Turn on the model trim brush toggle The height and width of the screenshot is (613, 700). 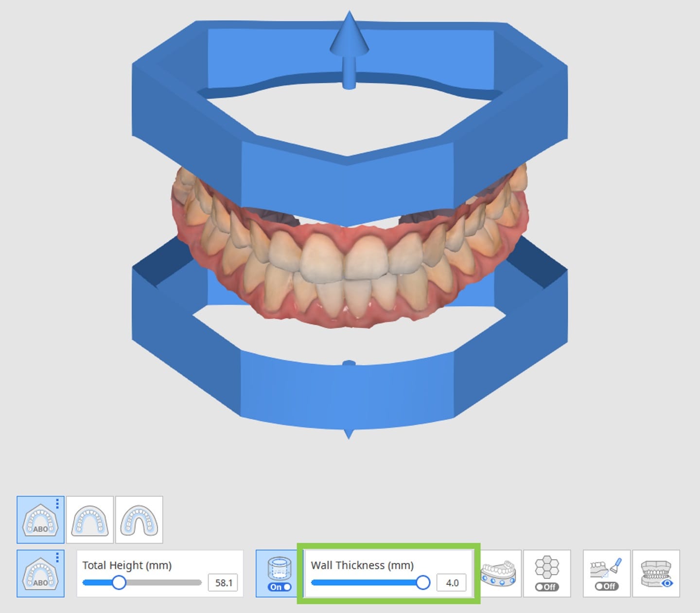[x=606, y=586]
